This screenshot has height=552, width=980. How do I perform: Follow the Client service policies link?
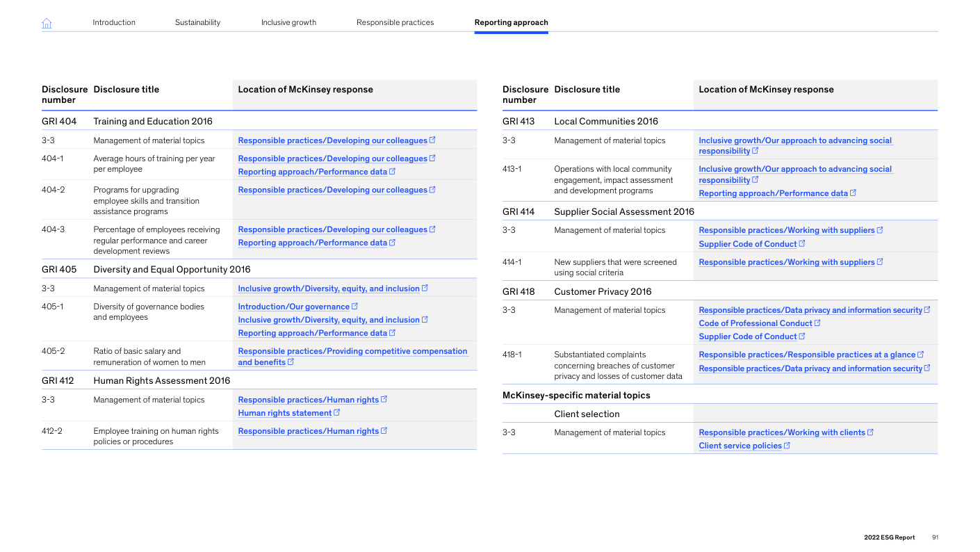coord(740,446)
